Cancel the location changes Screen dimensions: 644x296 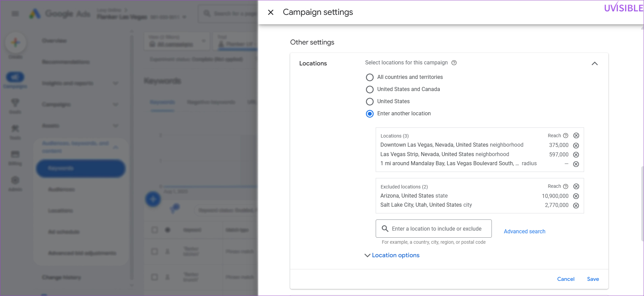coord(566,279)
